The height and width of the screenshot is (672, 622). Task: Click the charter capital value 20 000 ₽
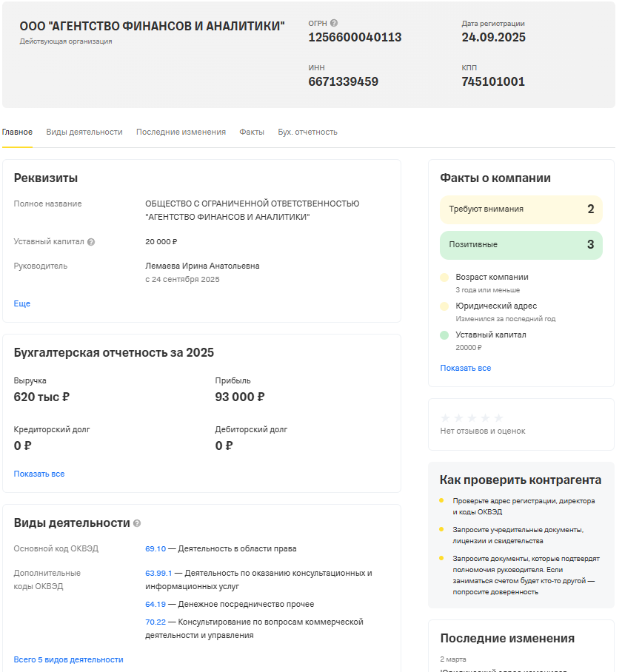161,242
